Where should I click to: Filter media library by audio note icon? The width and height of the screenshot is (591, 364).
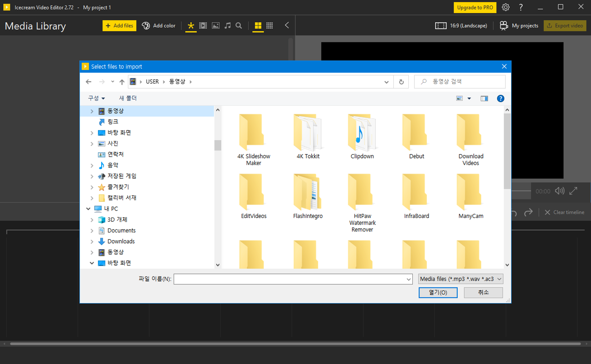coord(228,26)
